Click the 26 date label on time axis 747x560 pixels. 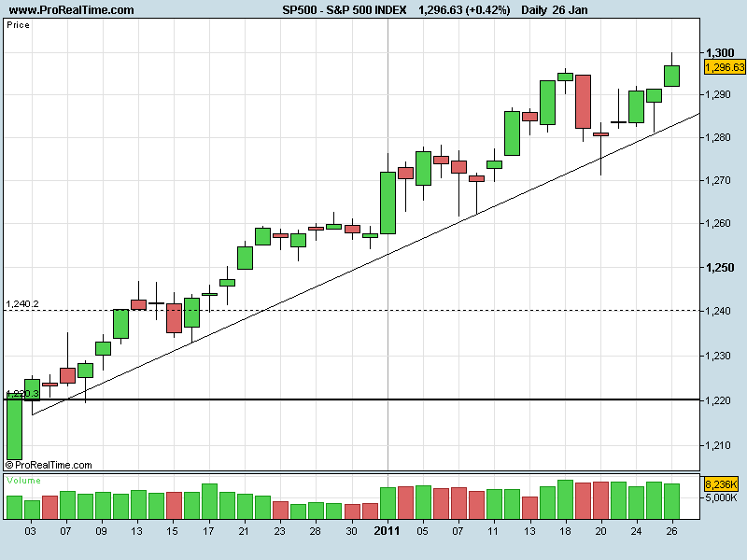click(x=671, y=531)
